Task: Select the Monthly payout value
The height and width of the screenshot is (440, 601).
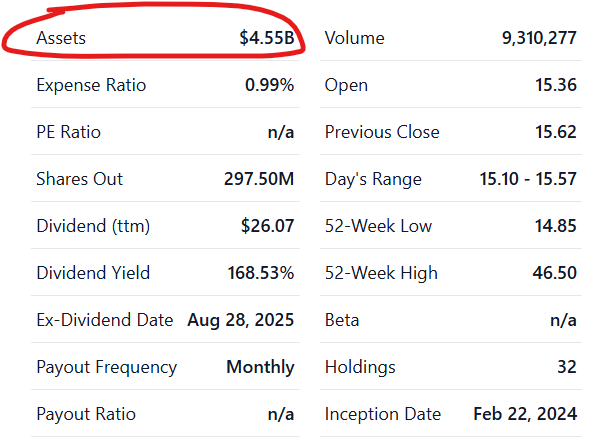Action: tap(260, 367)
